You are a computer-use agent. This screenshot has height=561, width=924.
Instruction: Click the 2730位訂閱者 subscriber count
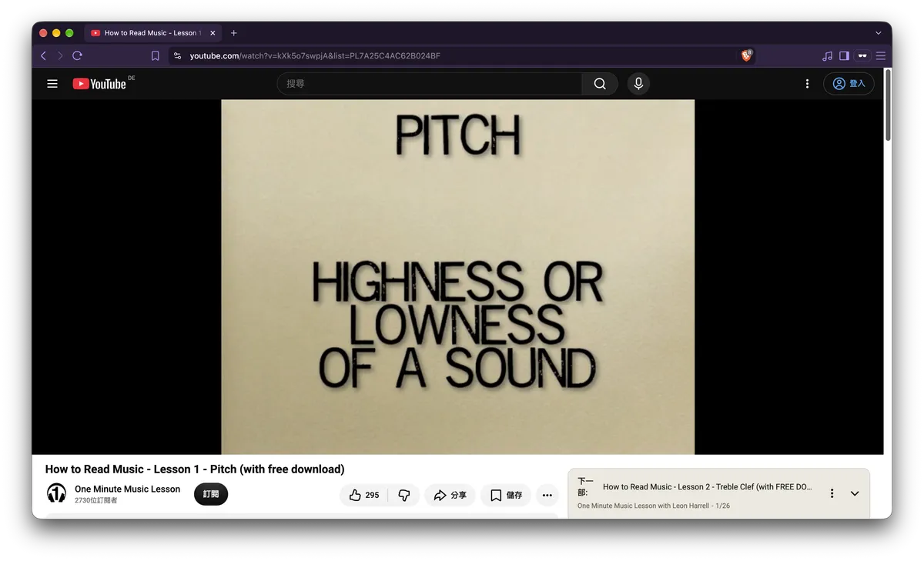(96, 501)
